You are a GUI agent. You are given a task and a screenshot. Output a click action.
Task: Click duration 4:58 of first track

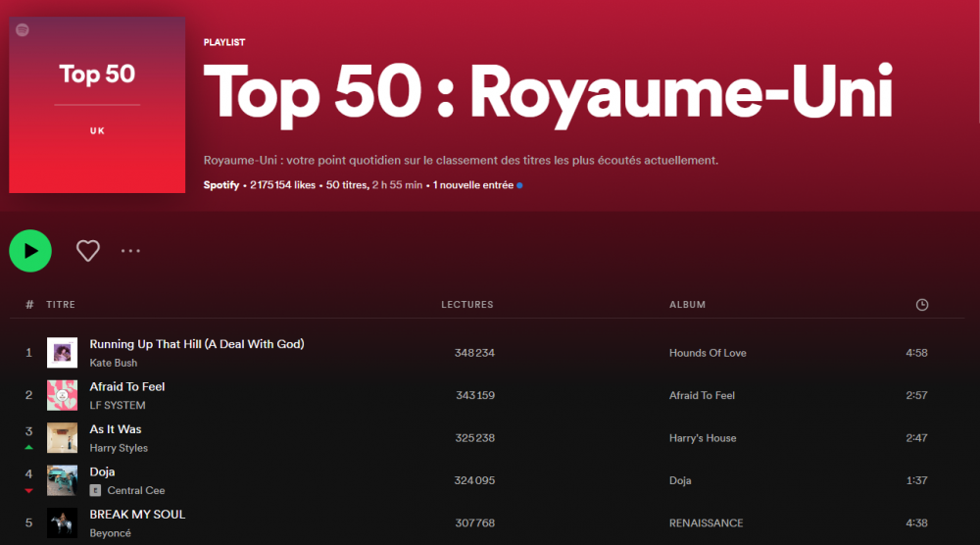click(916, 353)
